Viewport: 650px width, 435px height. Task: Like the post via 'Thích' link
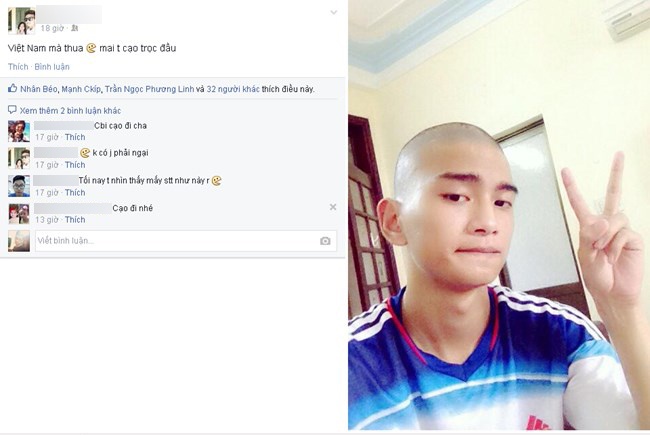18,67
